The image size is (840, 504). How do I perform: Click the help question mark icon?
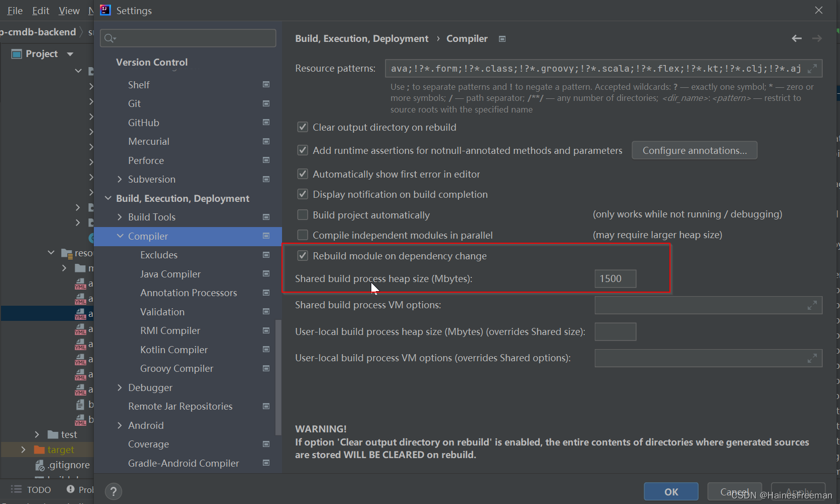coord(114,491)
